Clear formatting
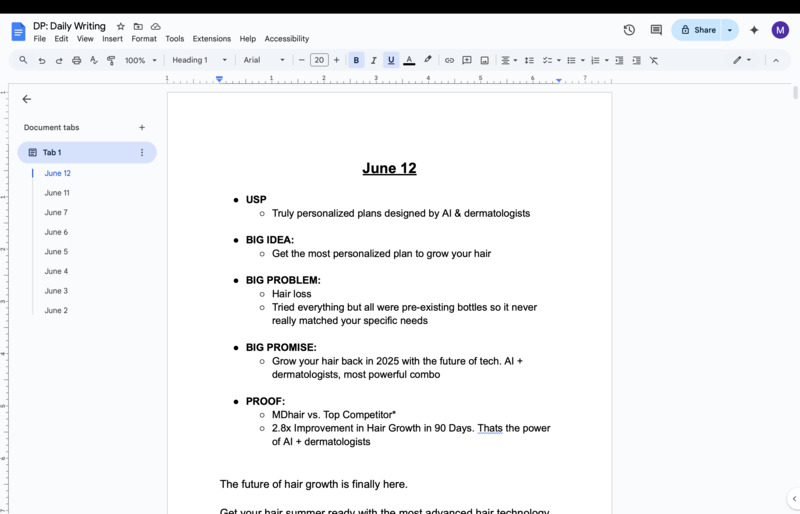The width and height of the screenshot is (800, 514). click(x=654, y=60)
